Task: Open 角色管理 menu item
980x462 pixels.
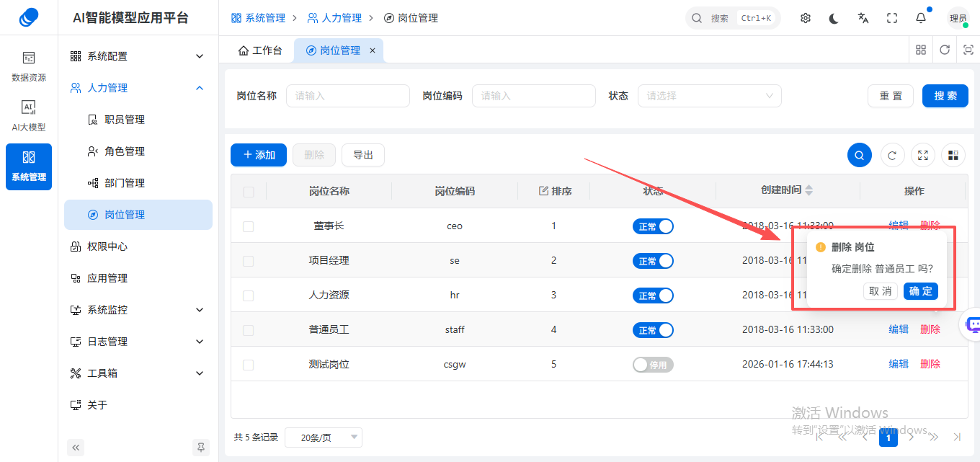Action: [x=138, y=151]
